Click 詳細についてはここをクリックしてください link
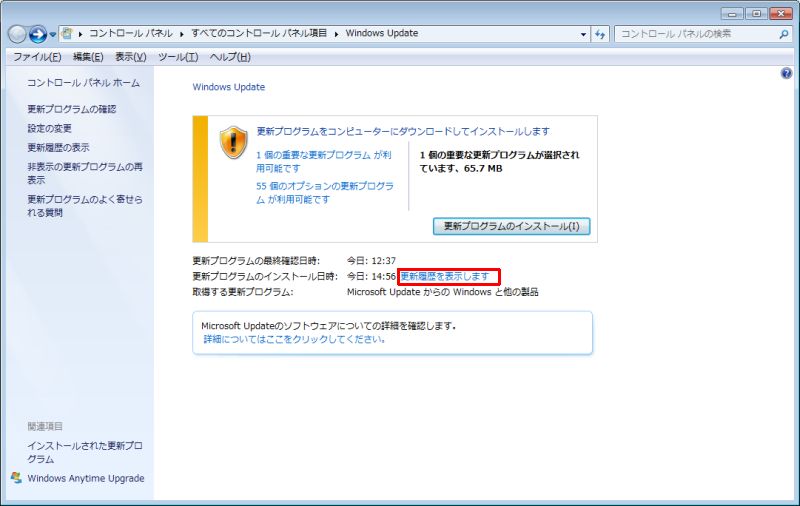Image resolution: width=800 pixels, height=506 pixels. pos(294,339)
